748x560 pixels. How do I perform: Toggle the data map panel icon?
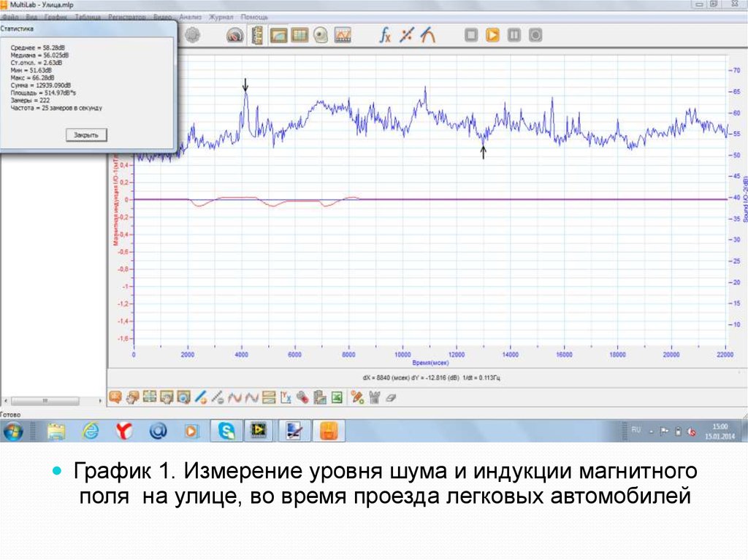click(257, 34)
